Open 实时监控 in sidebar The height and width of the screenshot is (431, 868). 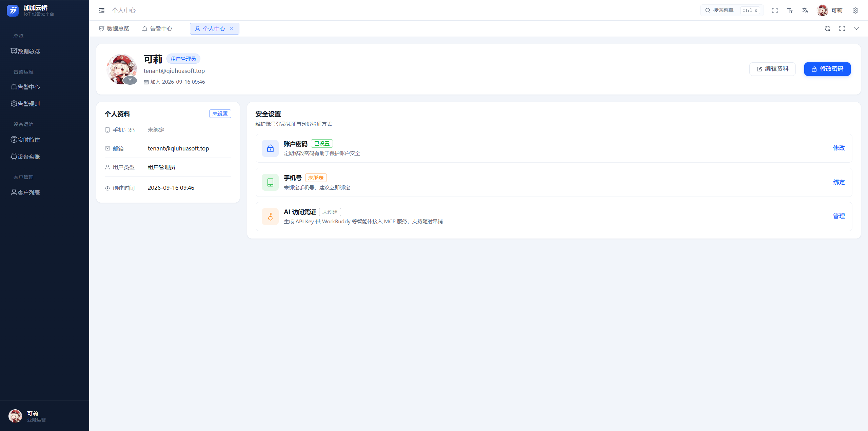(x=44, y=140)
